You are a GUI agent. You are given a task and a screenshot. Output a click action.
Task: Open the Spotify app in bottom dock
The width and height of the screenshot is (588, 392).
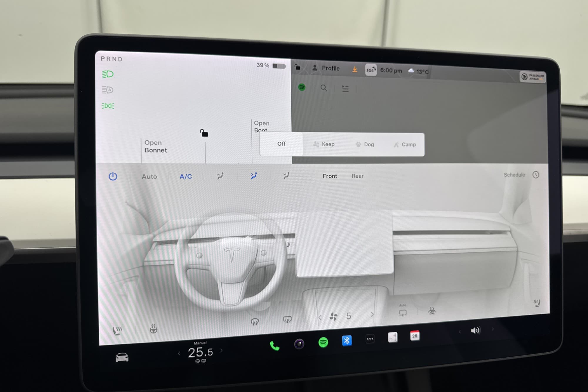click(x=323, y=342)
